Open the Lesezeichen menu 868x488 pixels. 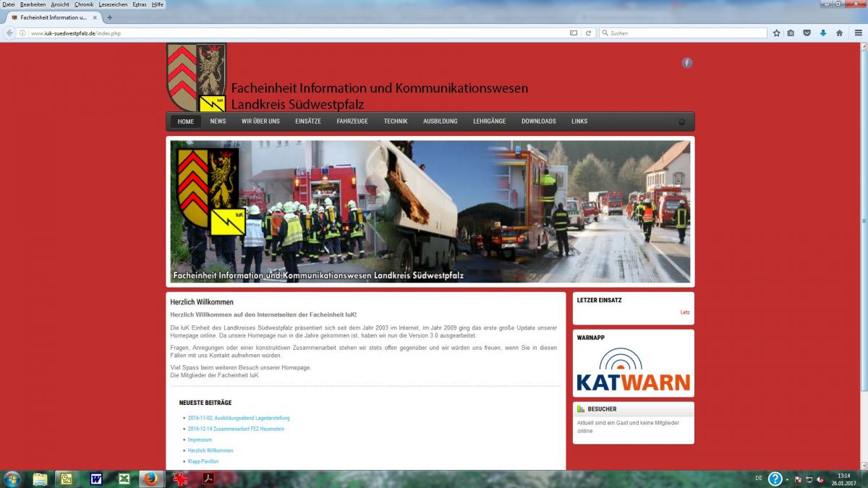[x=114, y=4]
